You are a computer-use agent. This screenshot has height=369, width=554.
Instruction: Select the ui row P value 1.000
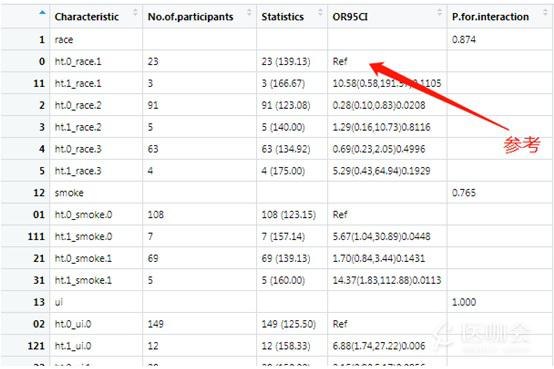click(464, 302)
